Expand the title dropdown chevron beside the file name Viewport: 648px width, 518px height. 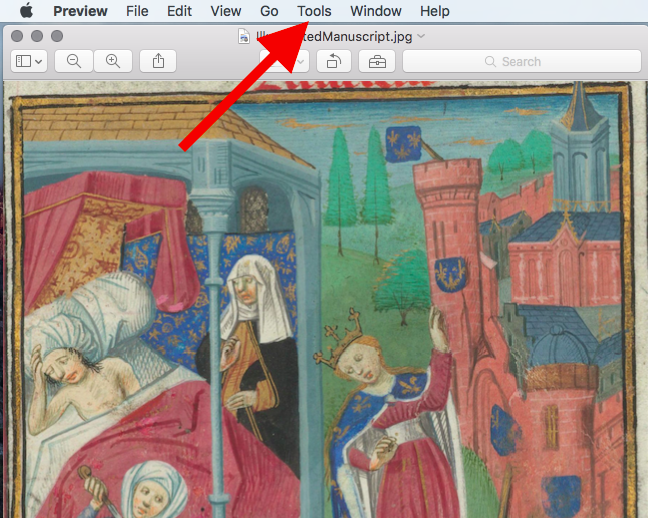421,36
